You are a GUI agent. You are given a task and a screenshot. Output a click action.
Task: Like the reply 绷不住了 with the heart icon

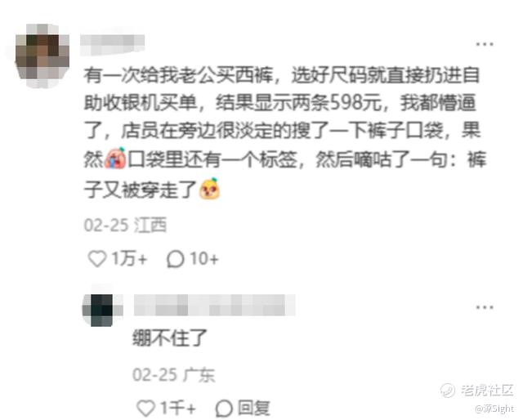146,408
